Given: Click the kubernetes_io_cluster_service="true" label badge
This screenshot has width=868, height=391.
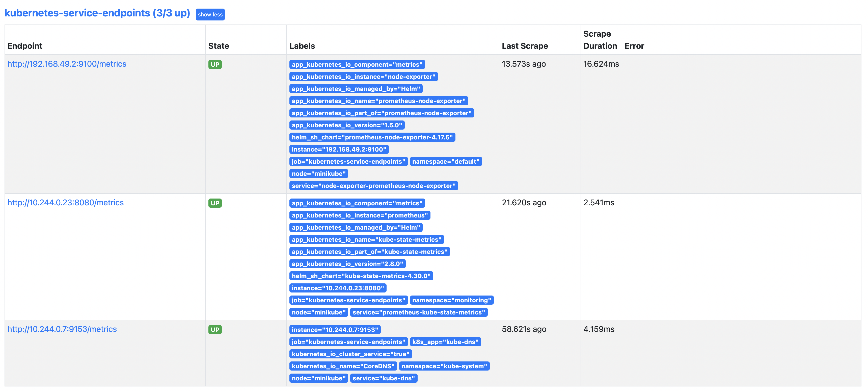Looking at the screenshot, I should pyautogui.click(x=350, y=354).
